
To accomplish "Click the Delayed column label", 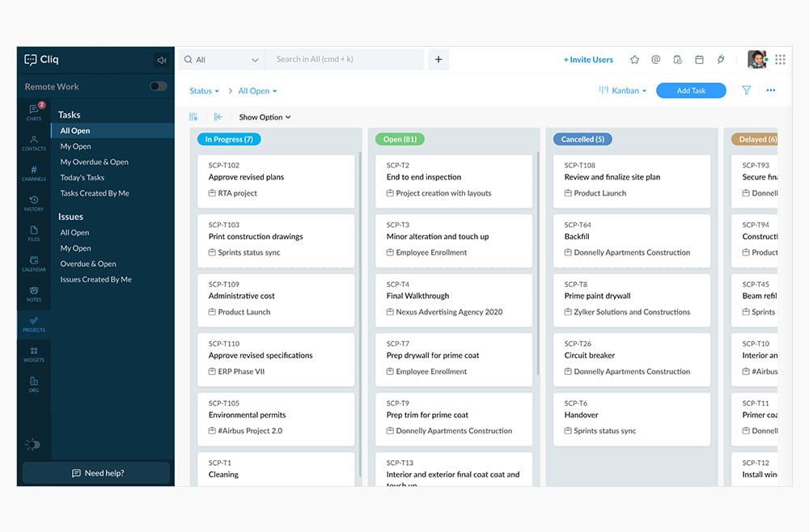I will coord(755,139).
